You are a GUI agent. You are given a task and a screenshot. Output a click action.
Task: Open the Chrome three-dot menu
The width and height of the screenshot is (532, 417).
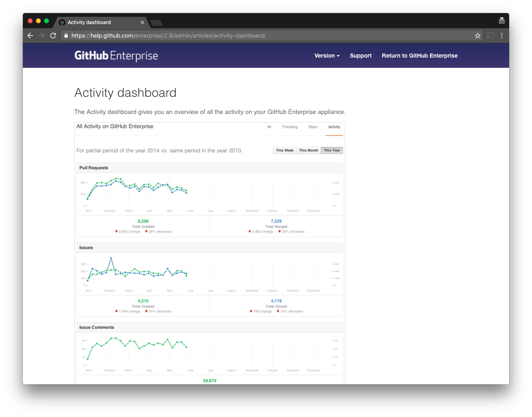(502, 36)
